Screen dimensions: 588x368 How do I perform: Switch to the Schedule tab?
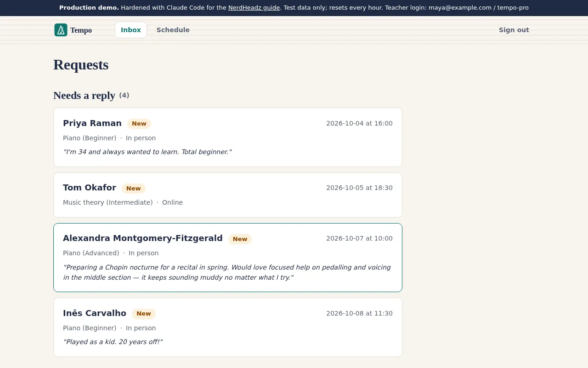tap(173, 30)
